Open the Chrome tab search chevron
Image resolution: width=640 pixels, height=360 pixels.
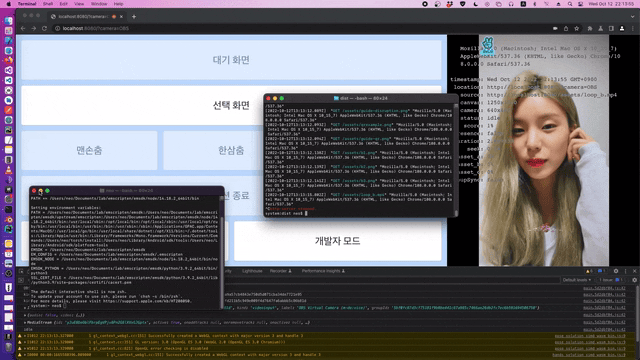(633, 17)
